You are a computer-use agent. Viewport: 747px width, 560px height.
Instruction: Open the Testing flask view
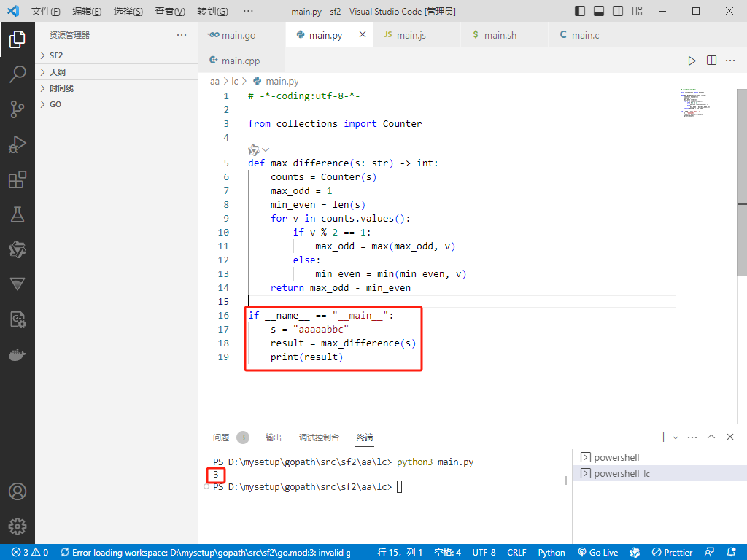point(18,215)
